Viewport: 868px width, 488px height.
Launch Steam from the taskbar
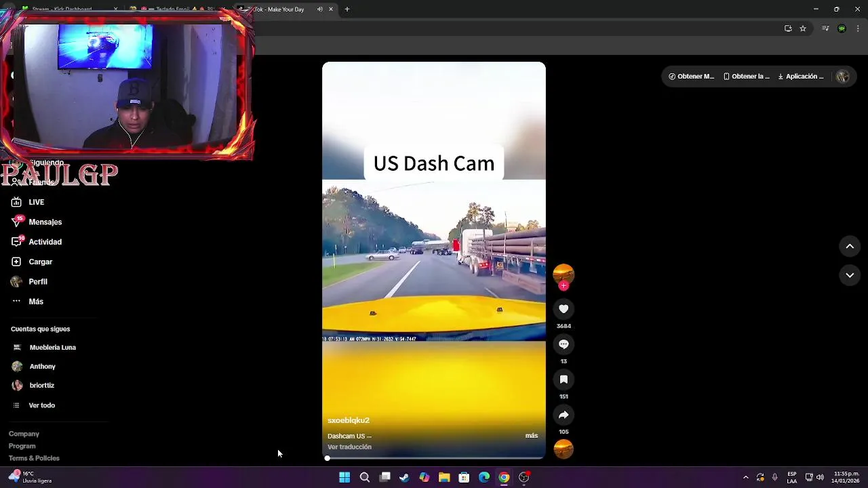point(404,477)
